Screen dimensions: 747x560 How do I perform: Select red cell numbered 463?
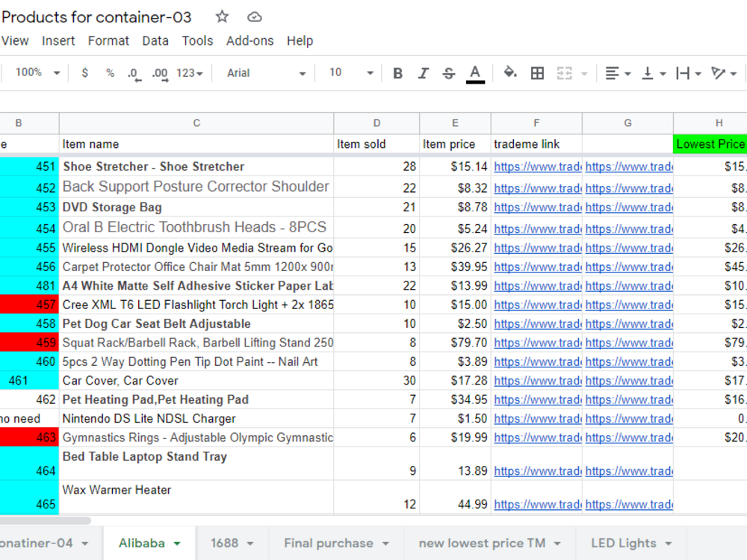click(29, 438)
